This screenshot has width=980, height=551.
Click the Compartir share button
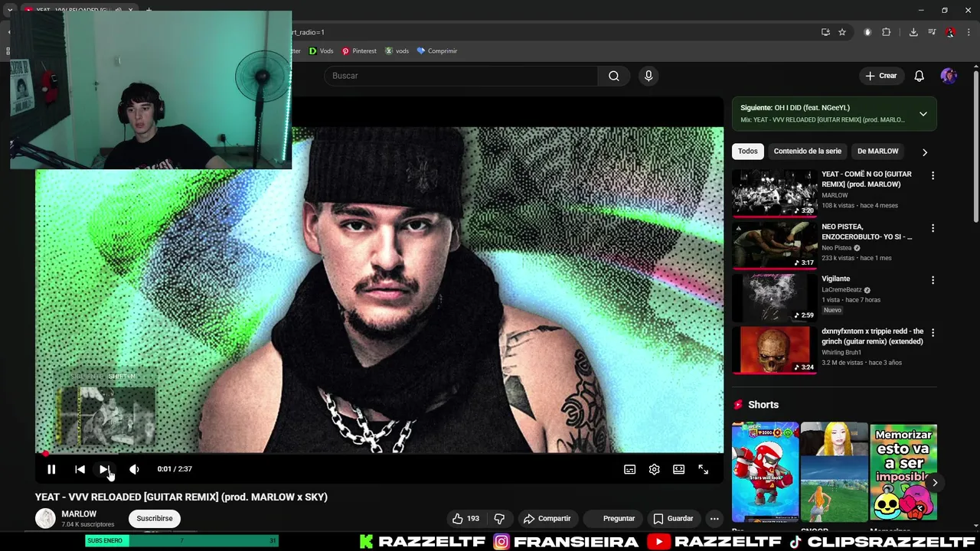547,519
